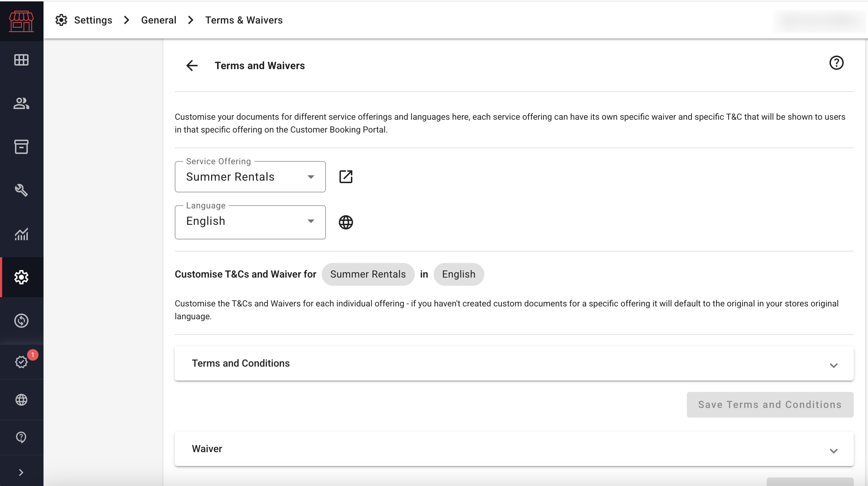Screen dimensions: 868x486
Task: Open the Language dropdown
Action: (250, 222)
